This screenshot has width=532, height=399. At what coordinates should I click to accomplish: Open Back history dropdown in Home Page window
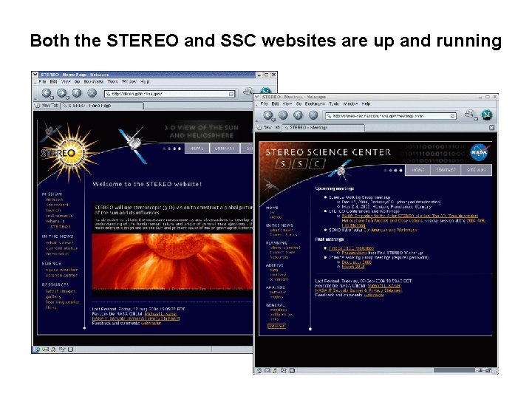(52, 98)
